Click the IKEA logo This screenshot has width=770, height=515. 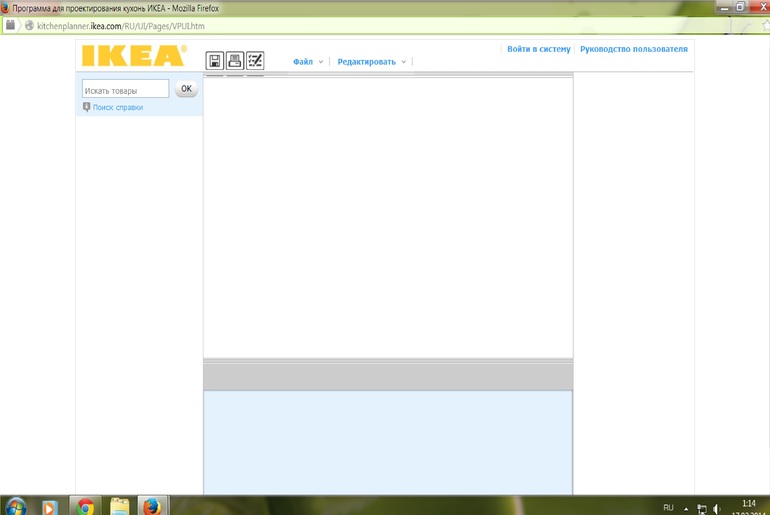click(x=134, y=55)
